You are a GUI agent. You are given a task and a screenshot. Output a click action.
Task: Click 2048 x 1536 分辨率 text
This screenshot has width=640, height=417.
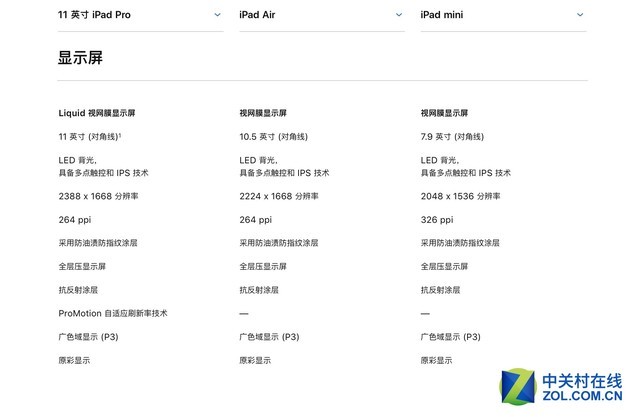(460, 196)
